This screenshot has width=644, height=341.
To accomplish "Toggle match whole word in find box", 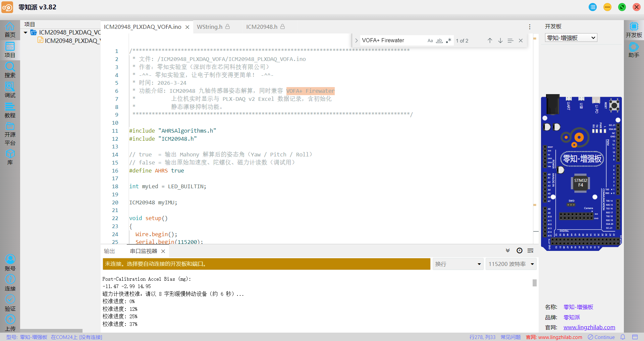I will coord(439,41).
